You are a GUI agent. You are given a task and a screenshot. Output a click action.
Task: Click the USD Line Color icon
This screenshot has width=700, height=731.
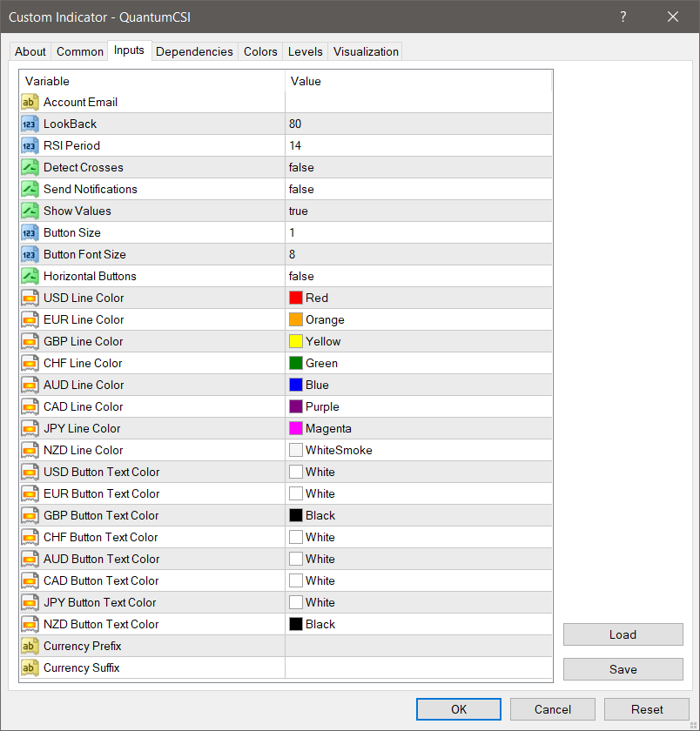click(30, 298)
